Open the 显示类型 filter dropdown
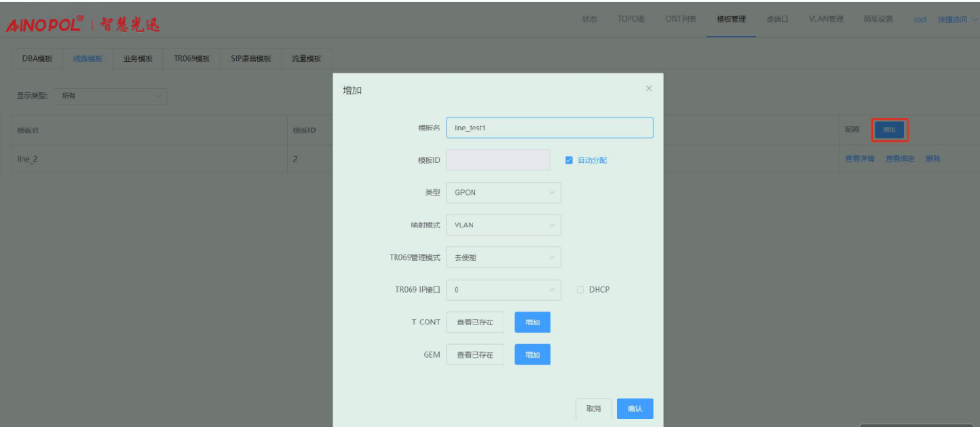The image size is (980, 427). coord(110,96)
